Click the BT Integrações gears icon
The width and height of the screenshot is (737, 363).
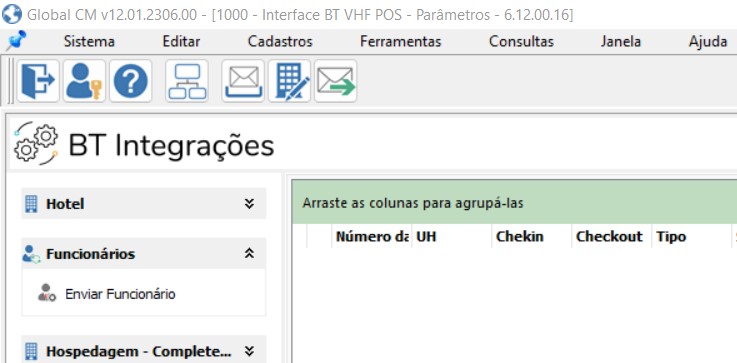click(x=36, y=143)
